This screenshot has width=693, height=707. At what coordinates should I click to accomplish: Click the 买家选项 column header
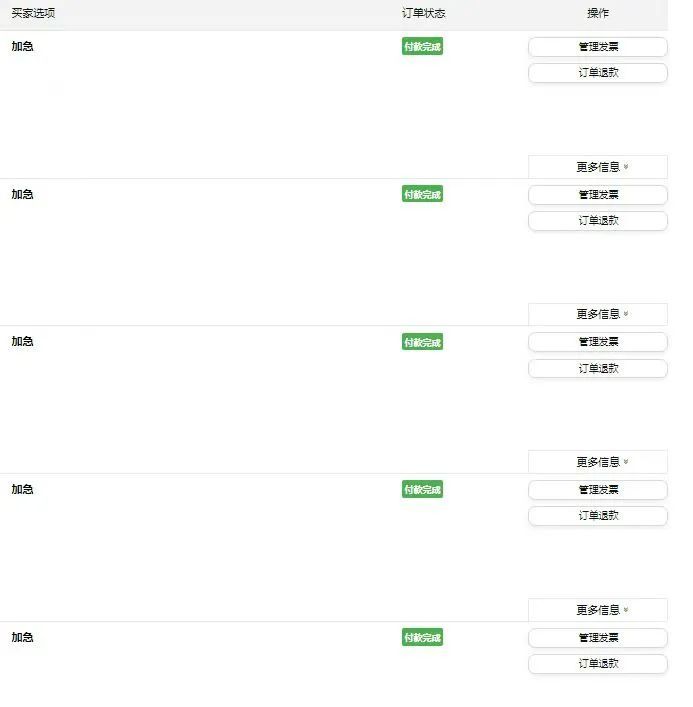click(x=33, y=13)
